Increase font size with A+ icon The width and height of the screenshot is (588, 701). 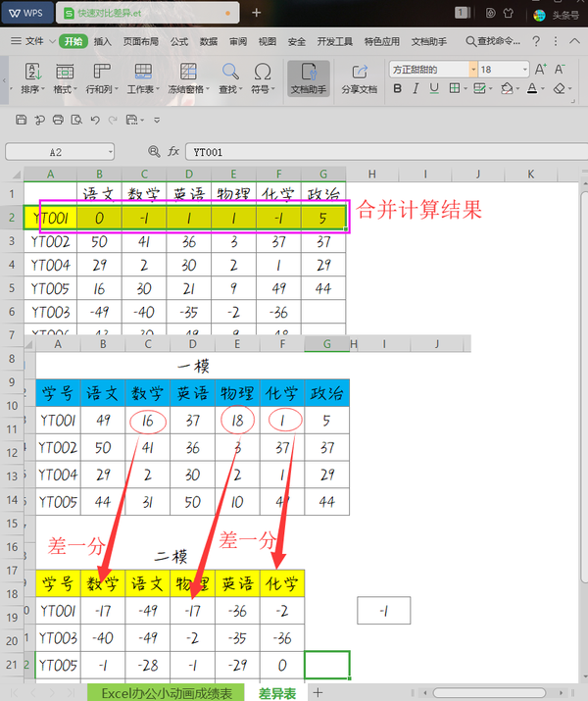tap(540, 70)
